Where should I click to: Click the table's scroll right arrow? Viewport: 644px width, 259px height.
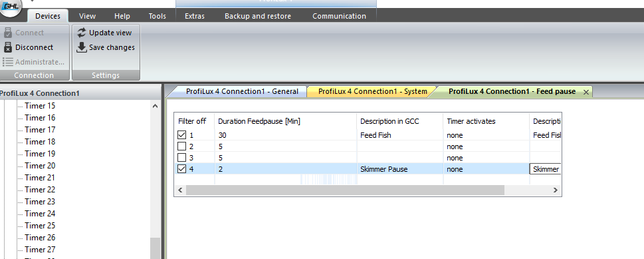pos(556,190)
